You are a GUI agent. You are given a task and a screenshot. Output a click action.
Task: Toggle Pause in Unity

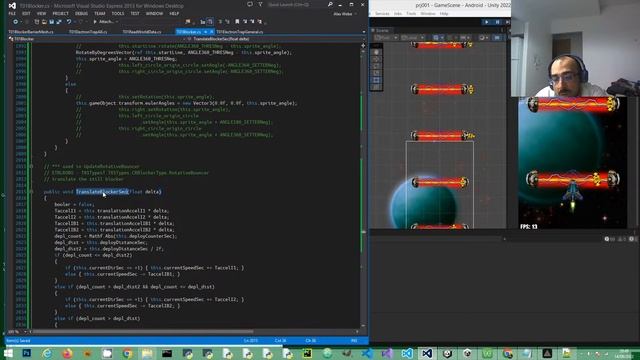[497, 22]
